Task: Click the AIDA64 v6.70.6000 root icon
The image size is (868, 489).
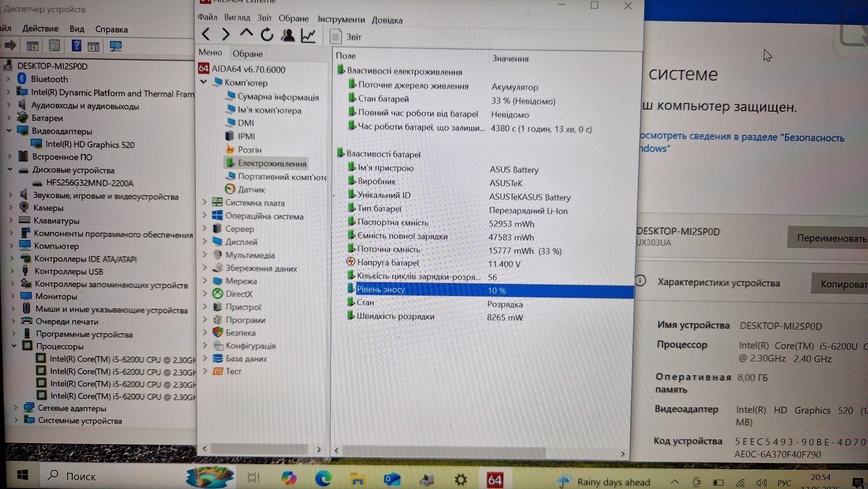Action: pos(204,69)
